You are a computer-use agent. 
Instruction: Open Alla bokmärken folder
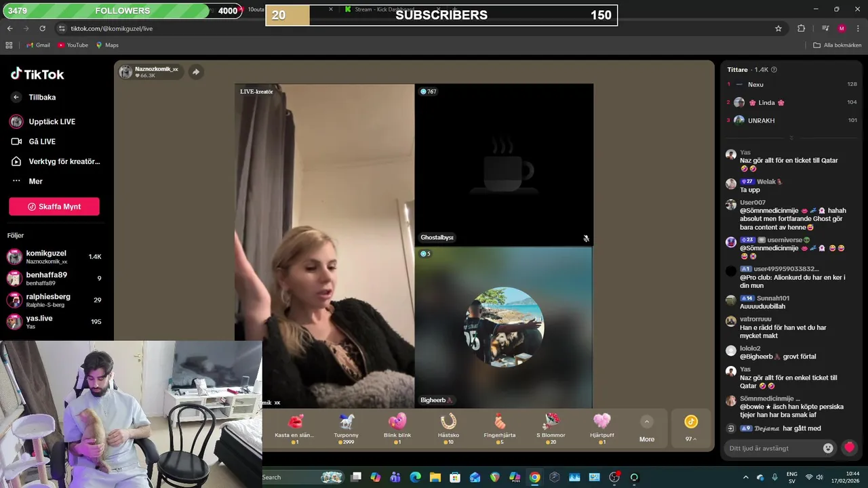(x=837, y=45)
